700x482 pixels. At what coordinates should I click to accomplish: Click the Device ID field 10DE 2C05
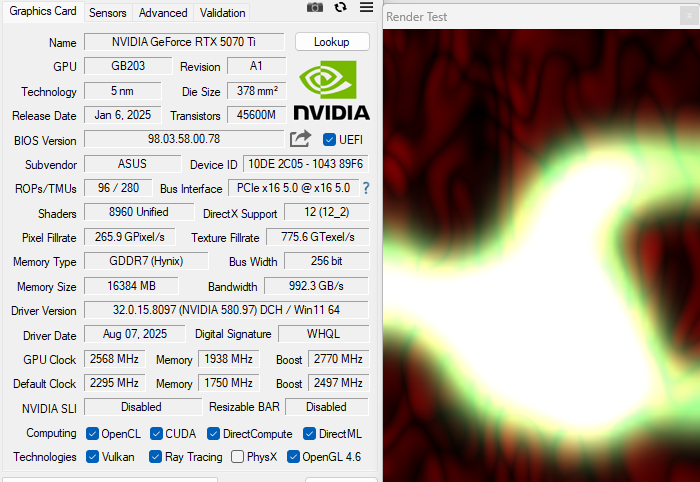(306, 164)
